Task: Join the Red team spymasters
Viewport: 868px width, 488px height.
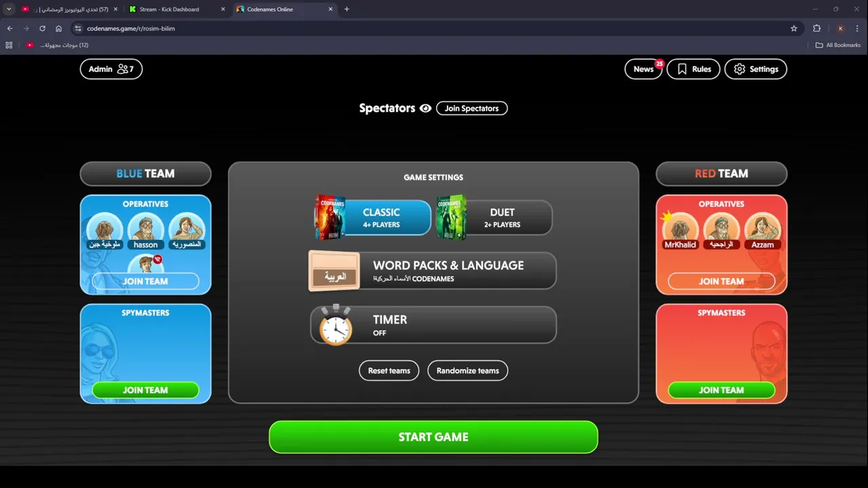Action: (x=722, y=390)
